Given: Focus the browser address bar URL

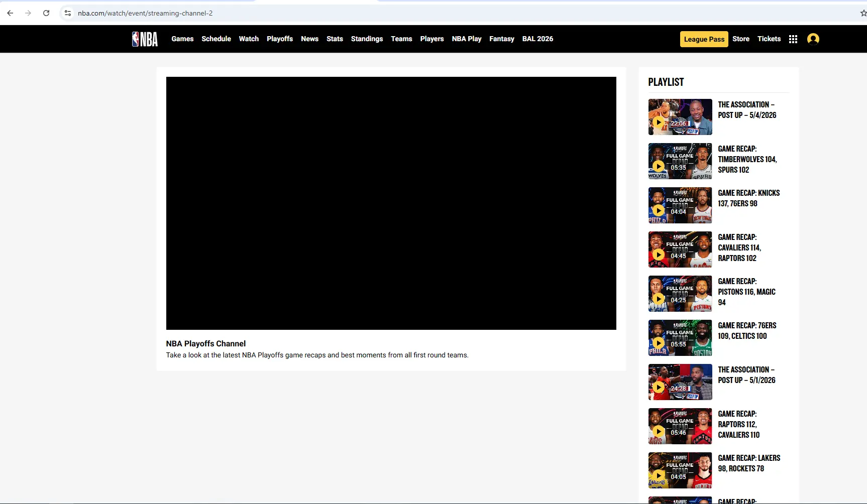Looking at the screenshot, I should click(145, 13).
